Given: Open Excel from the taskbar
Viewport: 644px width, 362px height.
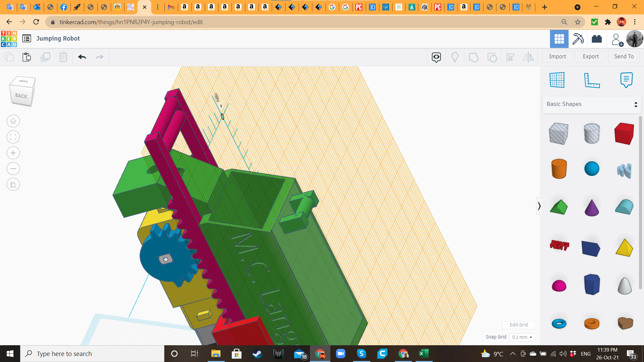Looking at the screenshot, I should (x=424, y=353).
